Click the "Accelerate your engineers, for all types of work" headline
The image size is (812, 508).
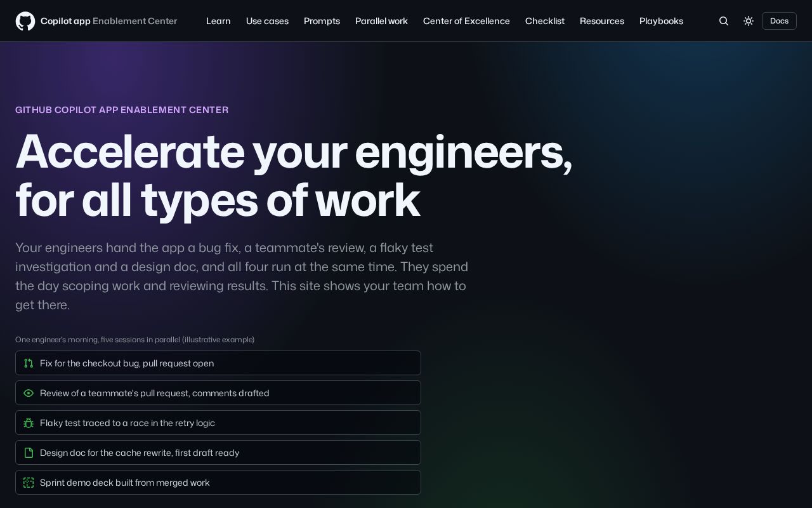[294, 176]
